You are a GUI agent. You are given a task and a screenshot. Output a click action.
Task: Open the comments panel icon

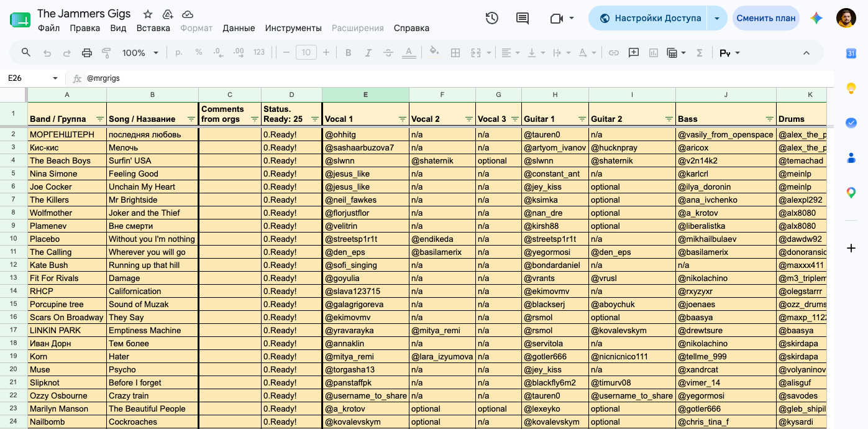click(x=523, y=19)
